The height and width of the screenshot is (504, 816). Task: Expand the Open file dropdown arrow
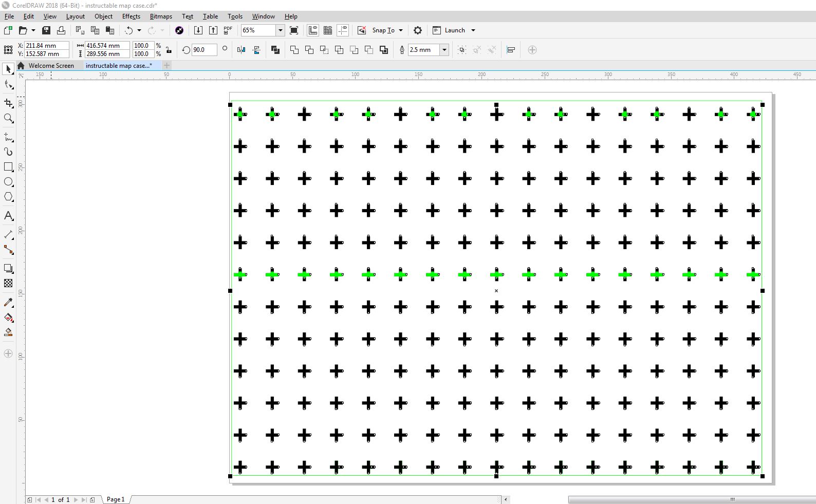[33, 30]
